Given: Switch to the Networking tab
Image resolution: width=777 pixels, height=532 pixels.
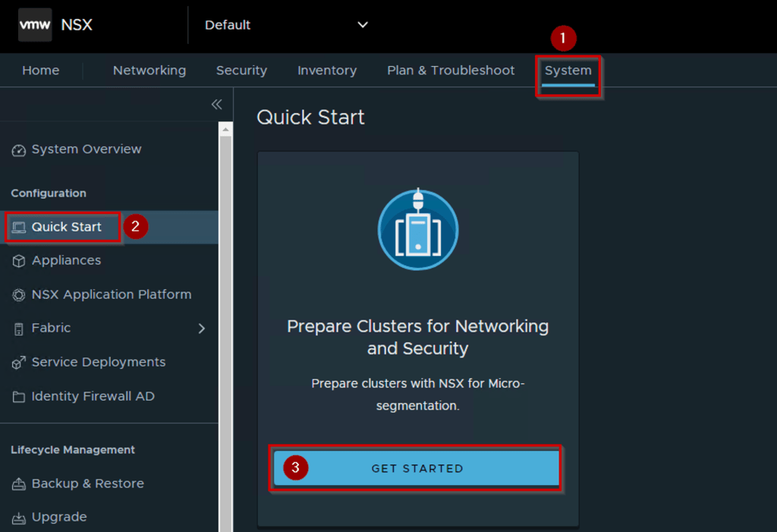Looking at the screenshot, I should coord(149,71).
